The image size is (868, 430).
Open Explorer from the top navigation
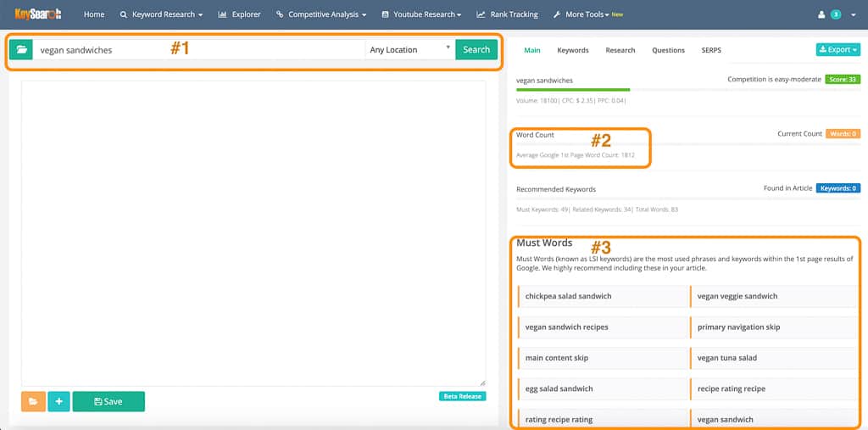point(240,14)
